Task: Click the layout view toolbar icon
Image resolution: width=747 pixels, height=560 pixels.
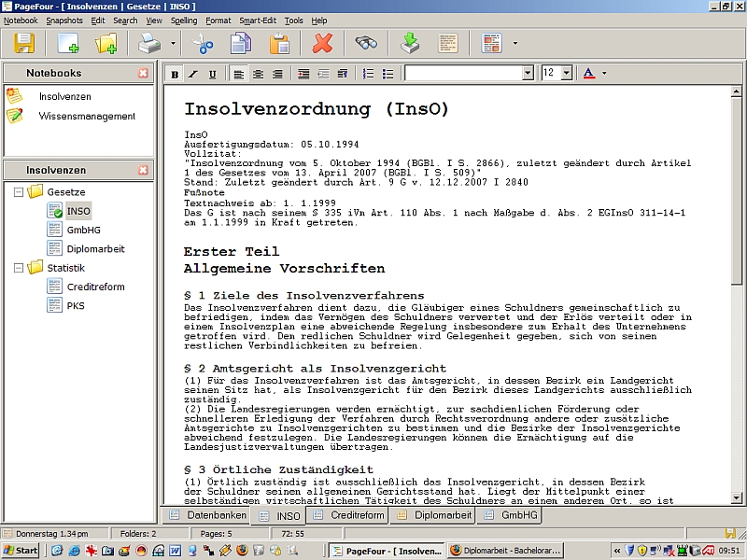Action: click(x=492, y=43)
